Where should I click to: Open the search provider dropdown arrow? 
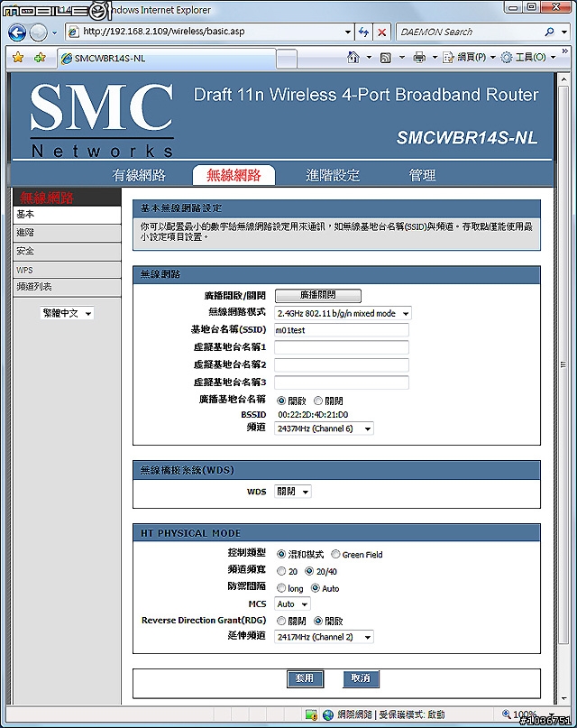click(564, 32)
